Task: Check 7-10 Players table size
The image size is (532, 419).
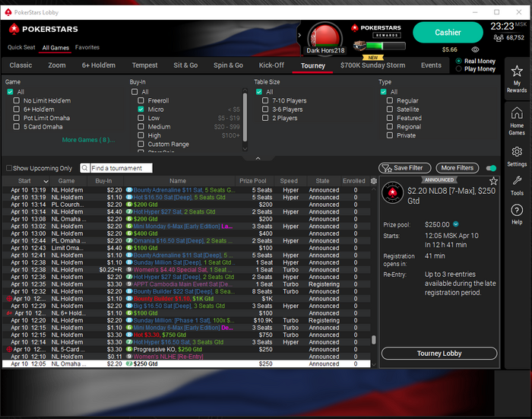Action: 265,100
